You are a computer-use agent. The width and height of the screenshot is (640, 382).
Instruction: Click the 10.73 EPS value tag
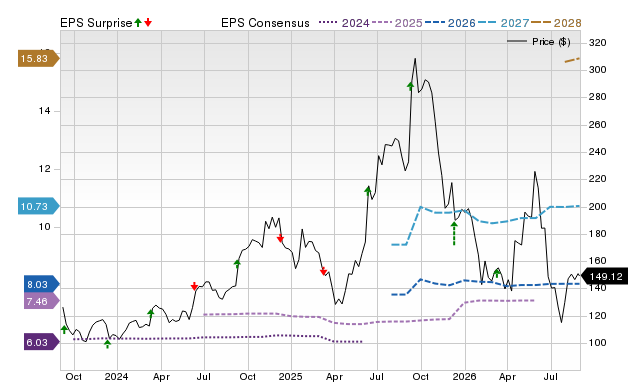39,206
